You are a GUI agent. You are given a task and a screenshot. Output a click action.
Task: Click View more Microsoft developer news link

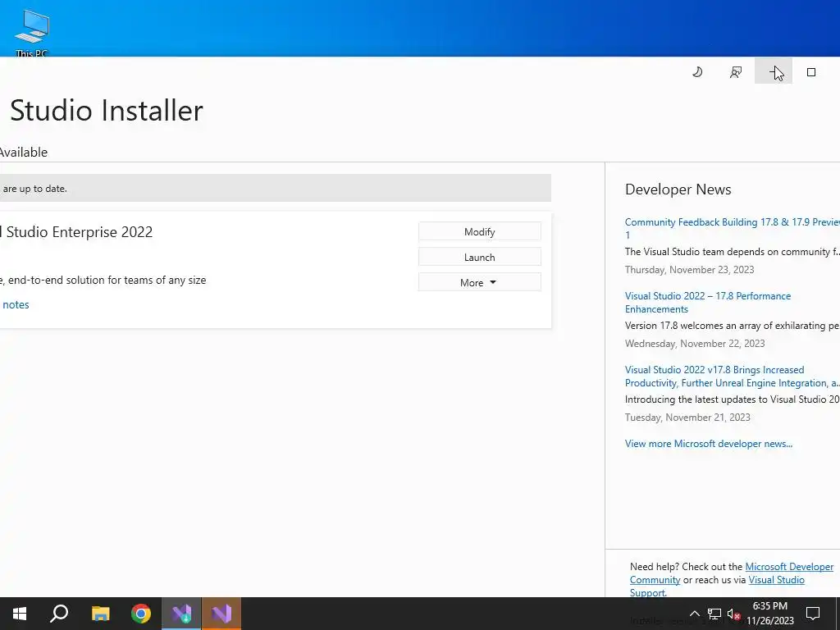point(708,444)
